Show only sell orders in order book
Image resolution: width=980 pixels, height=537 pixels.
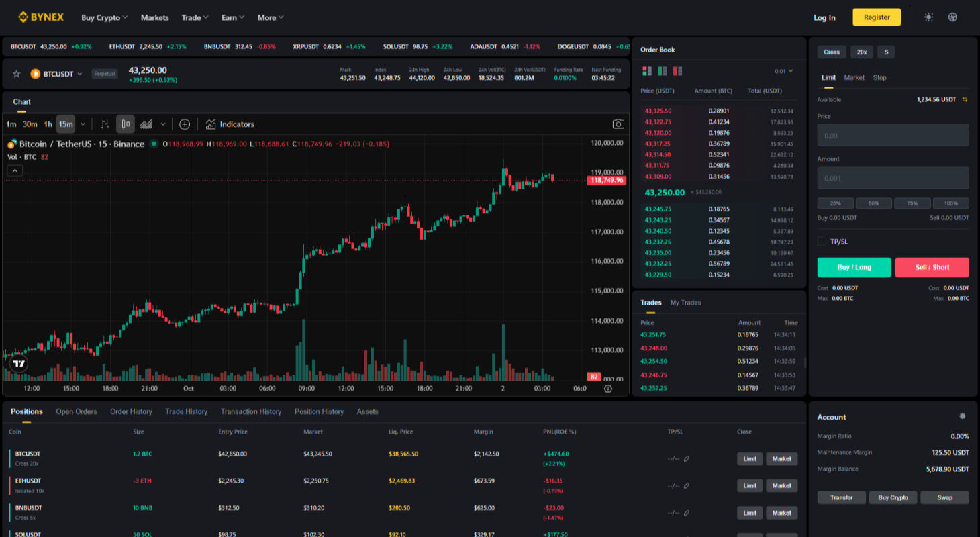(x=677, y=71)
